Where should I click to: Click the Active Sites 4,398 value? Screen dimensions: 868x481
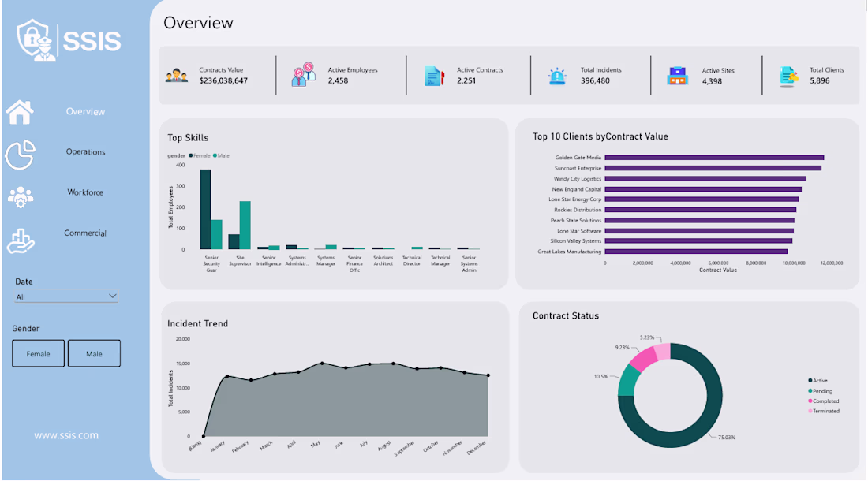point(712,81)
